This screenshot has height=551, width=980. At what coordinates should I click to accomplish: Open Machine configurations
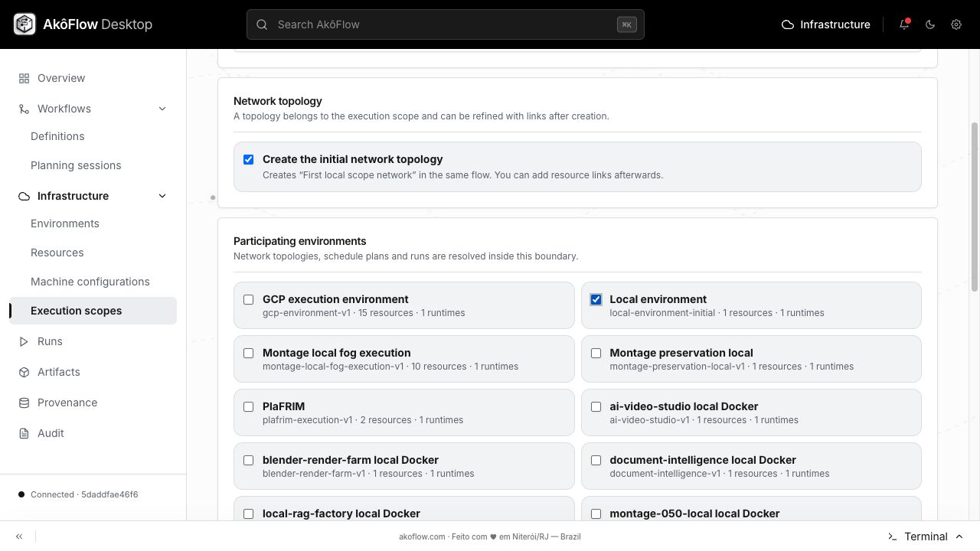90,282
